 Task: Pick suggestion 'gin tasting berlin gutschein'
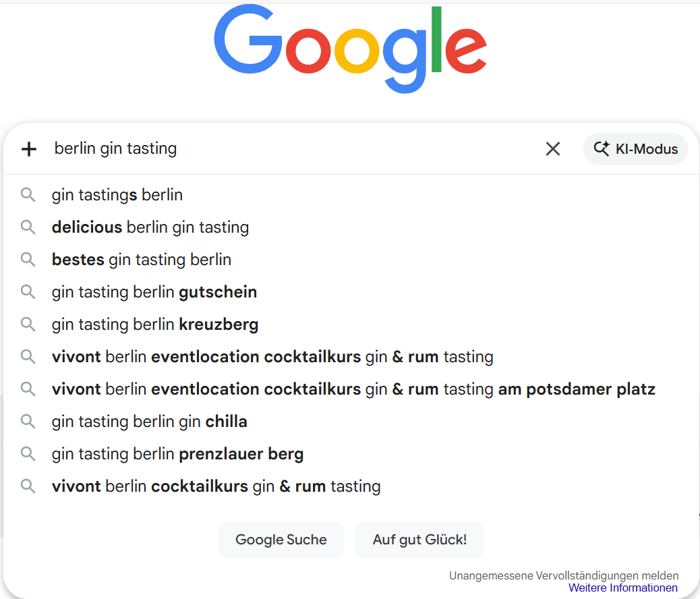(x=154, y=292)
